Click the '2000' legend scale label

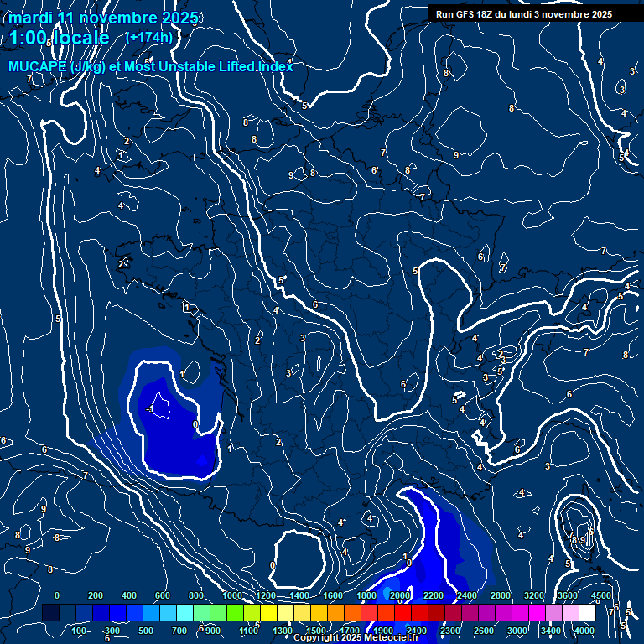pyautogui.click(x=400, y=595)
